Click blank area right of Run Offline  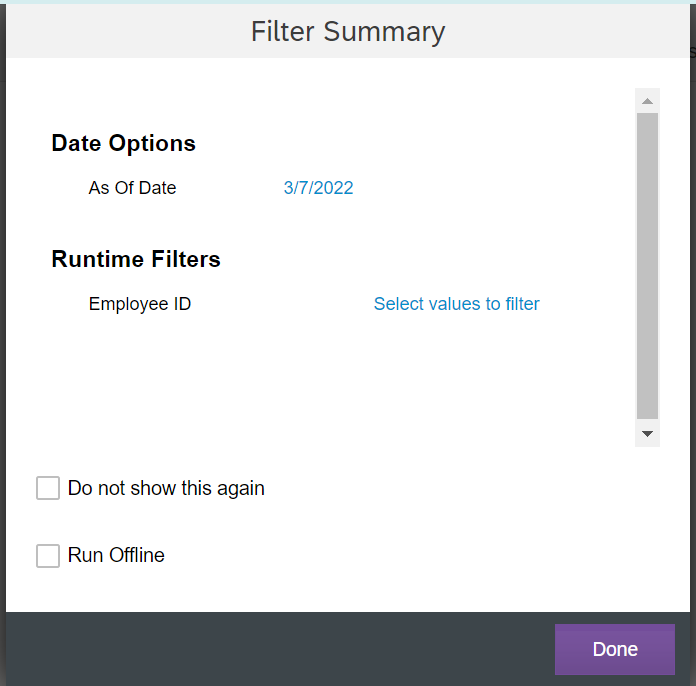point(399,555)
